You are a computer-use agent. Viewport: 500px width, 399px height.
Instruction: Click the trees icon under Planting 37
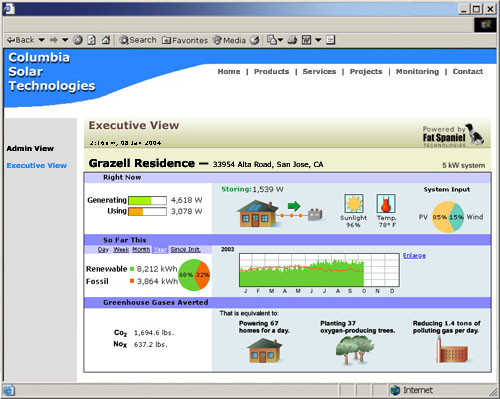click(355, 350)
